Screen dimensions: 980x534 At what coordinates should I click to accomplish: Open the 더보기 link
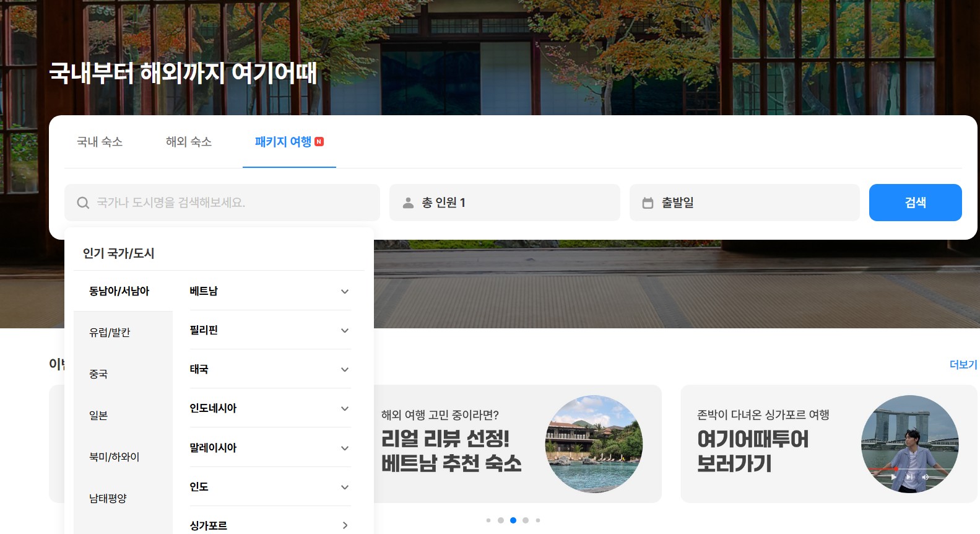click(963, 365)
